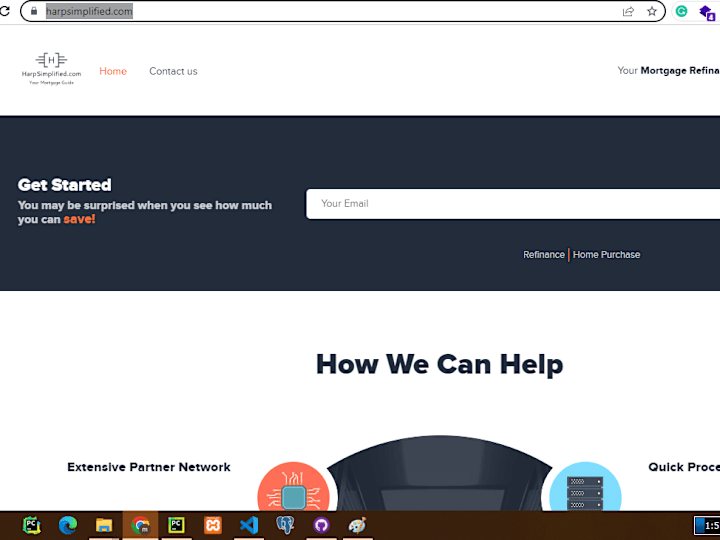Open Paint from the taskbar
This screenshot has width=720, height=540.
click(x=357, y=525)
